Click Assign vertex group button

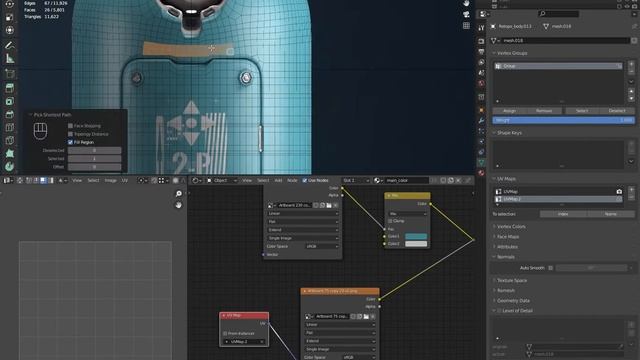coord(509,111)
